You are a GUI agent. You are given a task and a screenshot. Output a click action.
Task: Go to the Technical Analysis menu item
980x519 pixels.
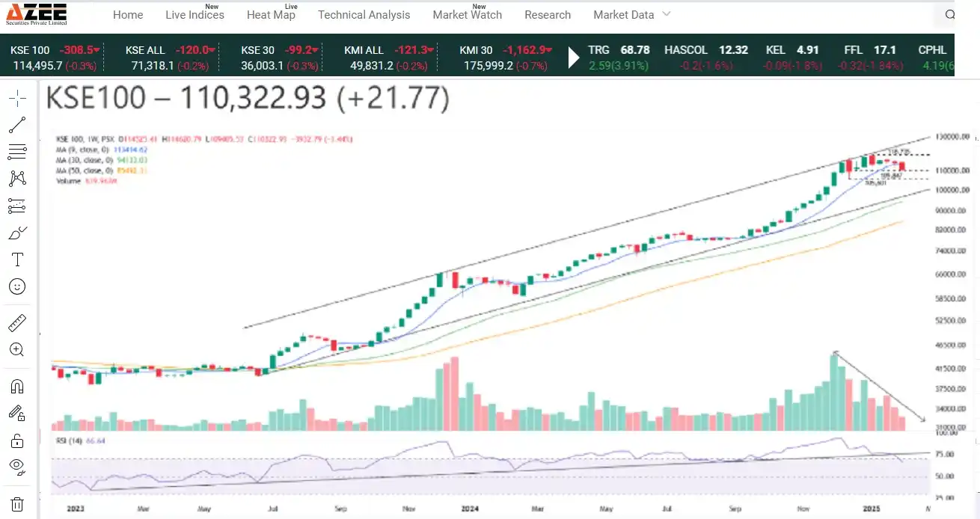pyautogui.click(x=364, y=15)
